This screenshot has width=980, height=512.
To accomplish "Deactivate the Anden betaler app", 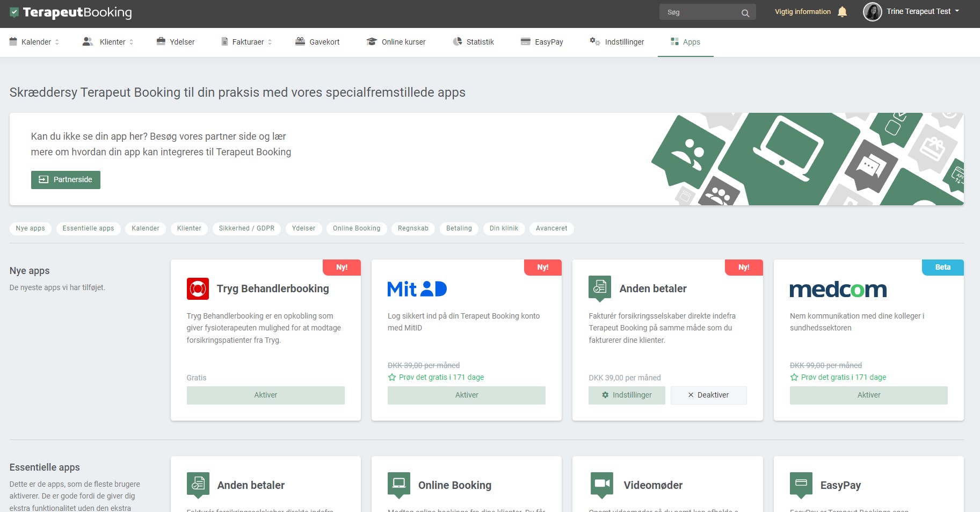I will tap(708, 395).
